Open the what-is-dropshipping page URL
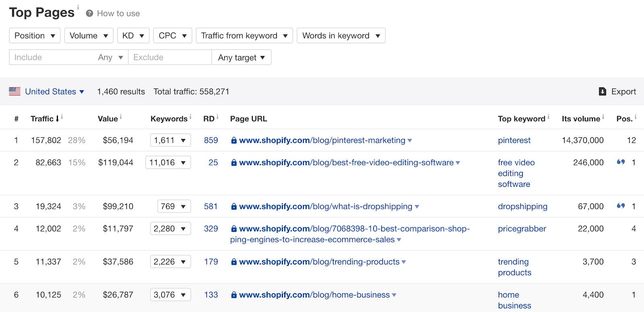The width and height of the screenshot is (644, 312). tap(326, 206)
